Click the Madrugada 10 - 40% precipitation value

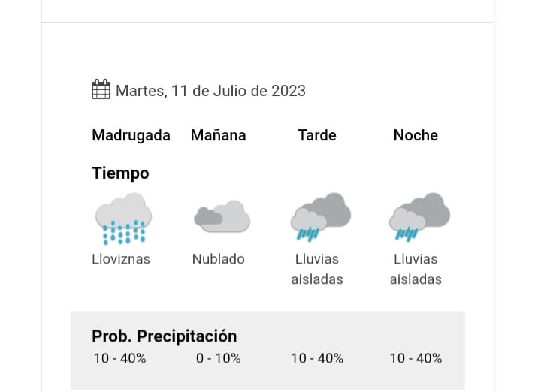pos(119,358)
